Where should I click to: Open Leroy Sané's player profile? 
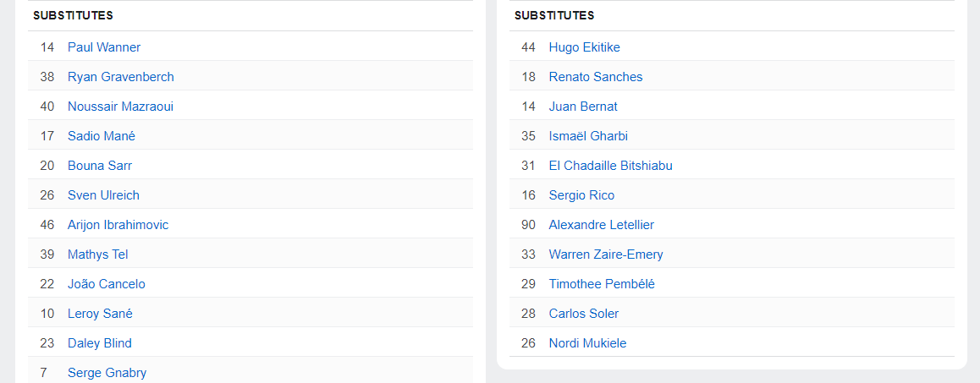pos(100,314)
